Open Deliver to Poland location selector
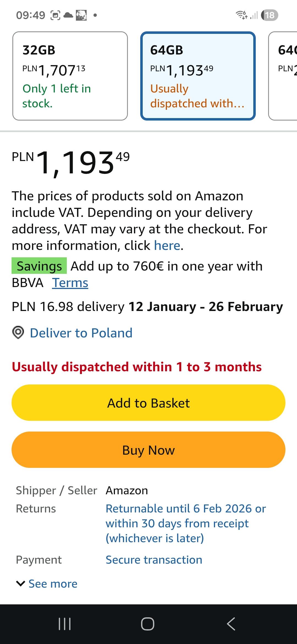The width and height of the screenshot is (297, 644). 81,333
